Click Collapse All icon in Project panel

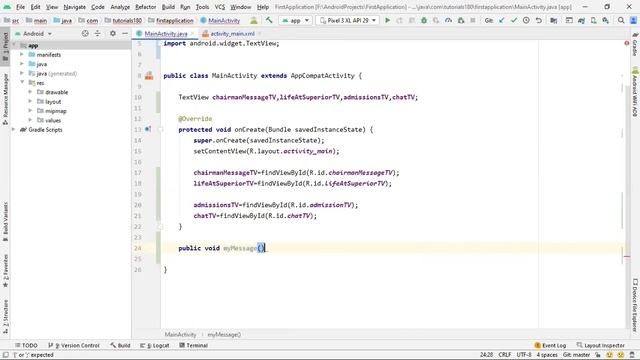(98, 33)
